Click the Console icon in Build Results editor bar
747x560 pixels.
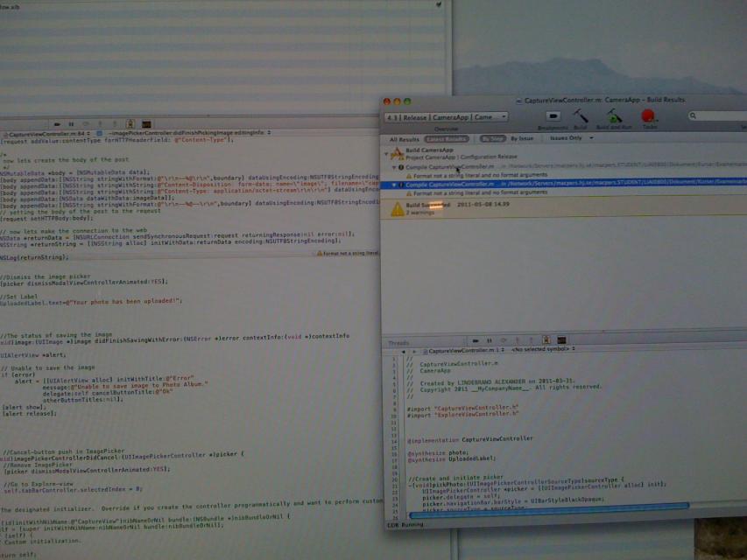coord(561,340)
